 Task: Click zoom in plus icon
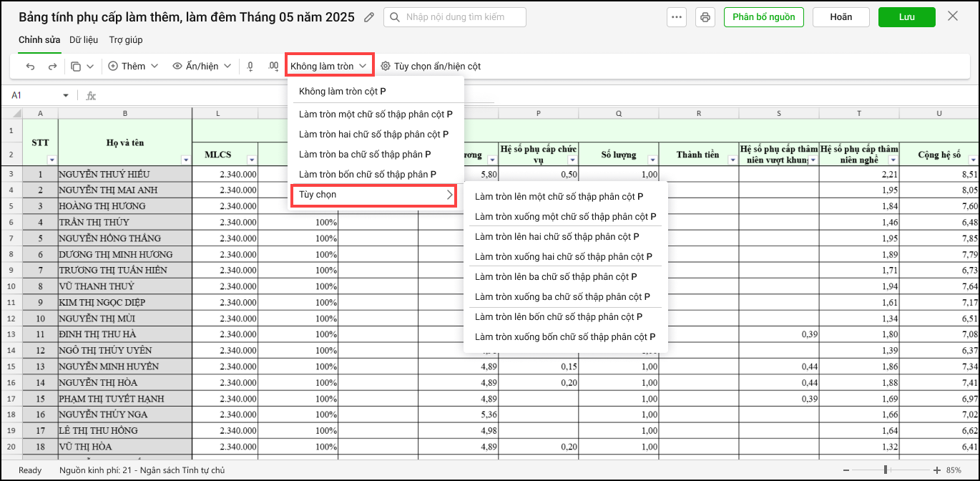click(x=937, y=470)
